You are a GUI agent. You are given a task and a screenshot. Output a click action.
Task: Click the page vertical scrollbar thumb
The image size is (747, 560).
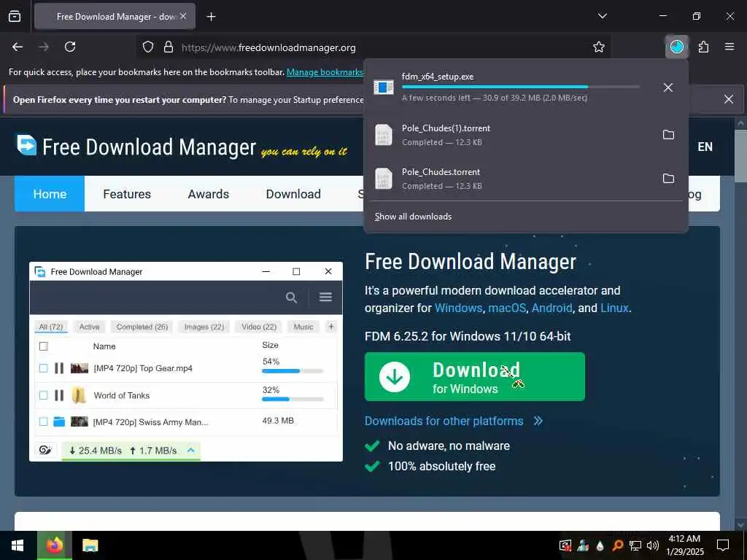coord(740,155)
